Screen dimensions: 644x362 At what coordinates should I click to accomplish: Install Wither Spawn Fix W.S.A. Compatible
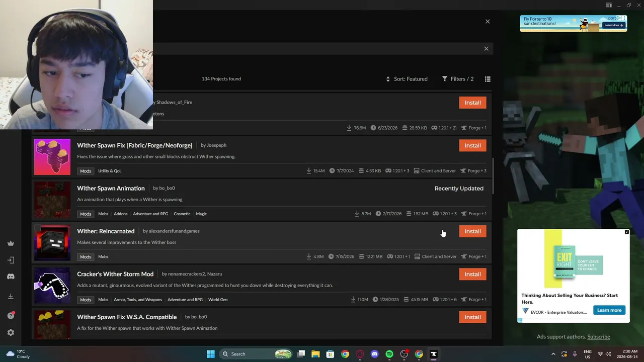(472, 317)
